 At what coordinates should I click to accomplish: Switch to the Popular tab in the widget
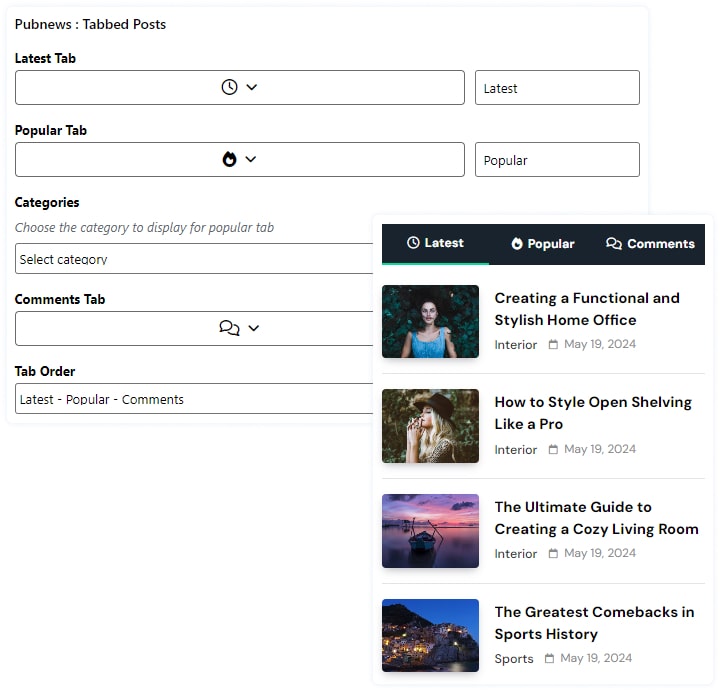542,243
